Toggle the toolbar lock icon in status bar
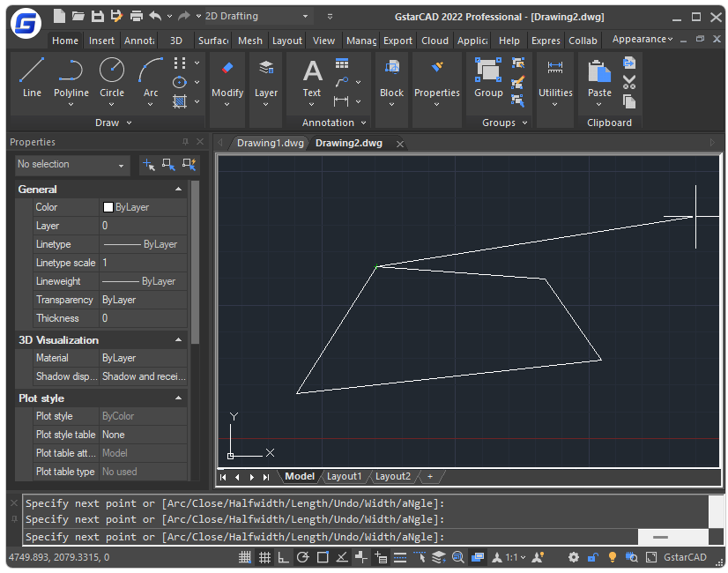 coord(593,557)
